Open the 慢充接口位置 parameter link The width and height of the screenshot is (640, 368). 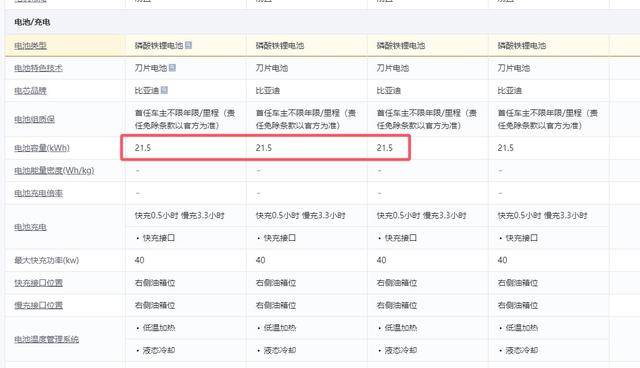click(x=38, y=305)
